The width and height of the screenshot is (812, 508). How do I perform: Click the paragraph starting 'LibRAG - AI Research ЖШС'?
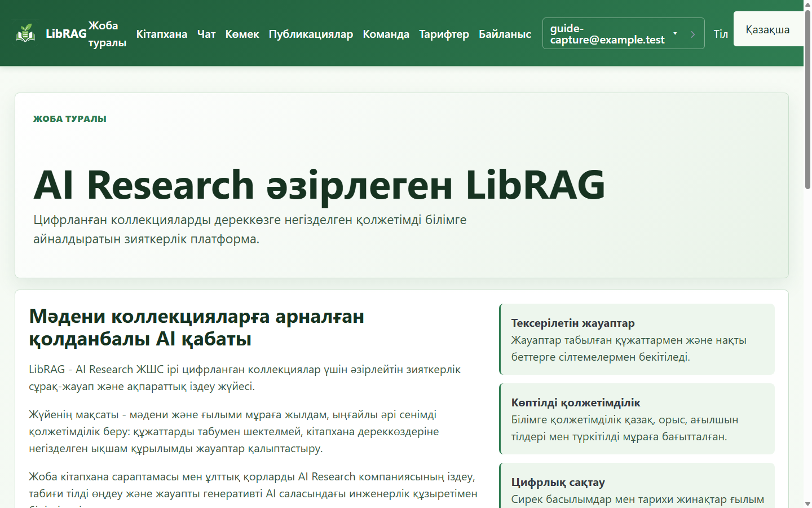click(x=245, y=378)
